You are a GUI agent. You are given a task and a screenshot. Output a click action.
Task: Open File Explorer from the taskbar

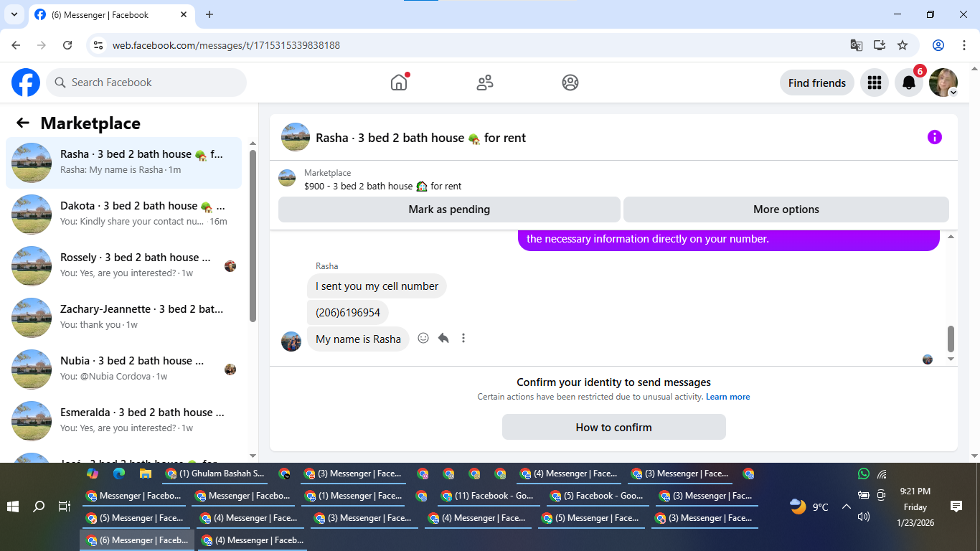pyautogui.click(x=146, y=474)
